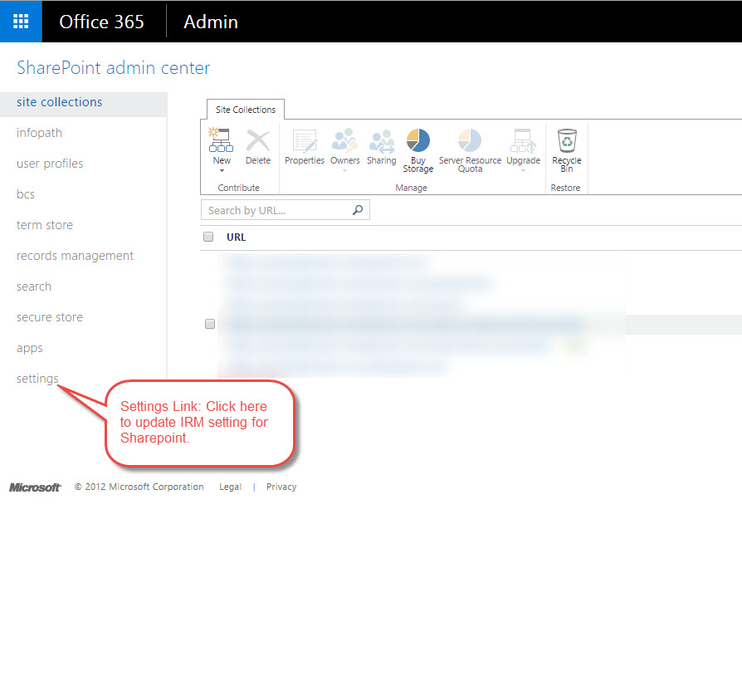Viewport: 742px width, 700px height.
Task: Click SharePoint admin center title
Action: 113,68
